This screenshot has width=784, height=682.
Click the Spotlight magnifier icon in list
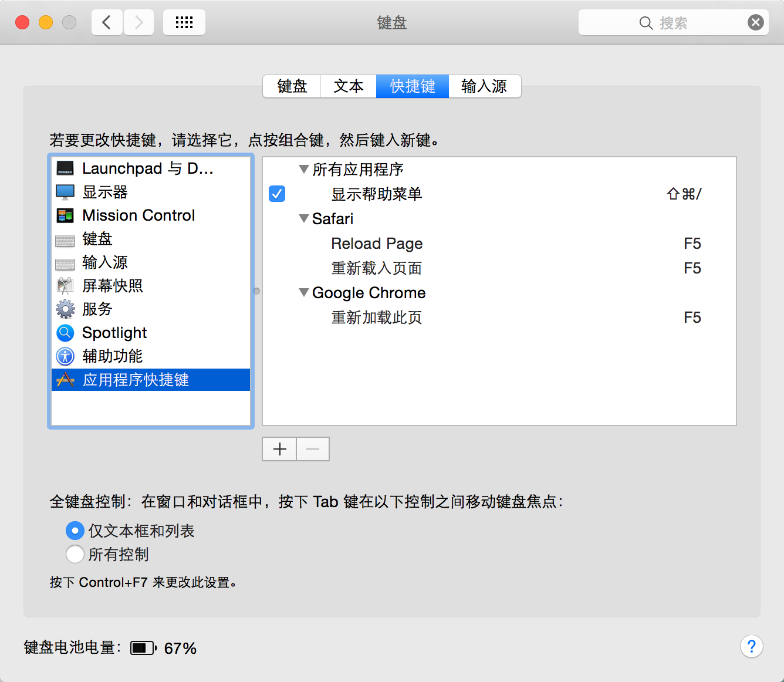click(x=65, y=333)
